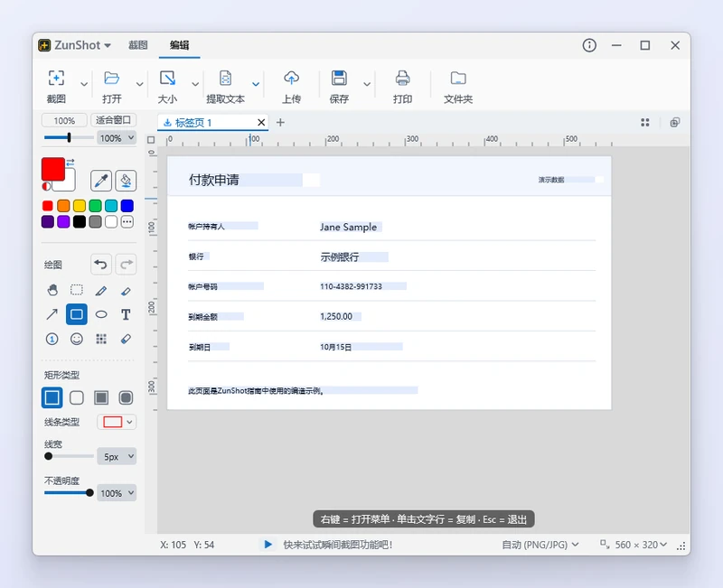Click the 适合窗口 fit window button
Image resolution: width=723 pixels, height=588 pixels.
114,120
